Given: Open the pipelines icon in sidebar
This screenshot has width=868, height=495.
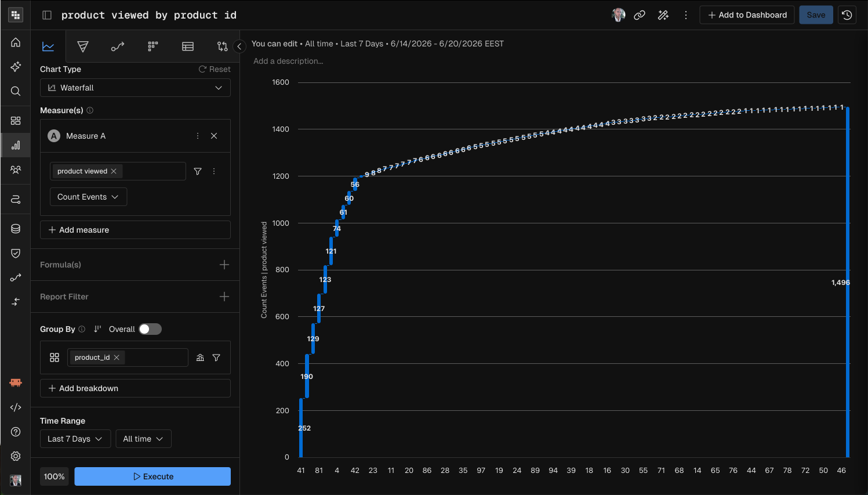Looking at the screenshot, I should coord(16,199).
